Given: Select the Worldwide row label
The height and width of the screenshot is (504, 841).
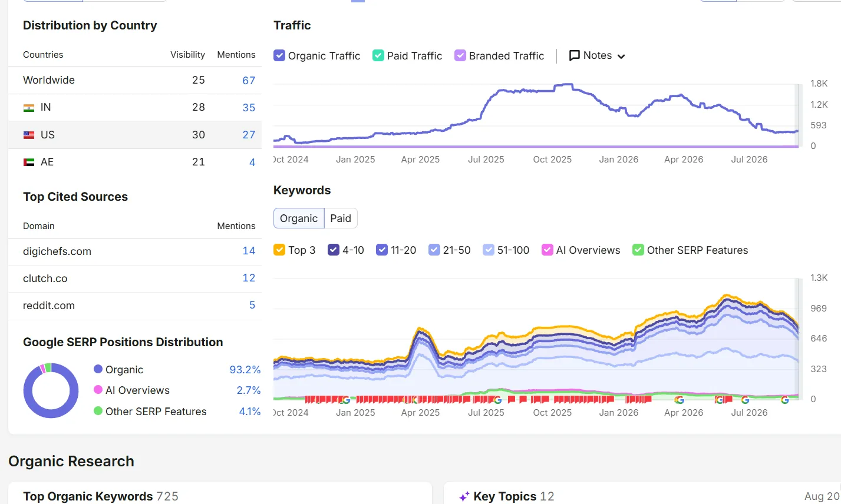Looking at the screenshot, I should point(49,80).
